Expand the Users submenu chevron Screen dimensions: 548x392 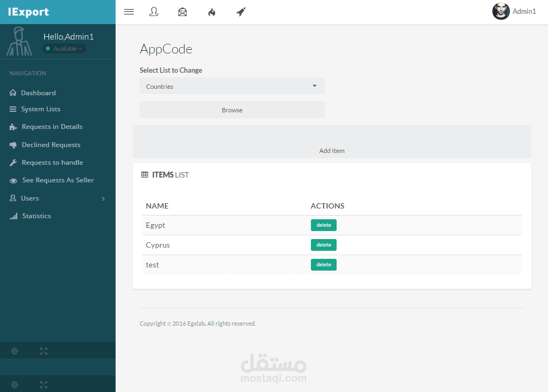[x=103, y=199]
